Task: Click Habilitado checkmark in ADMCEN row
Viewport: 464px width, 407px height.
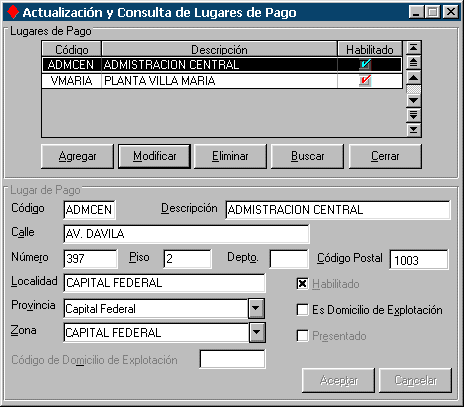Action: click(365, 64)
